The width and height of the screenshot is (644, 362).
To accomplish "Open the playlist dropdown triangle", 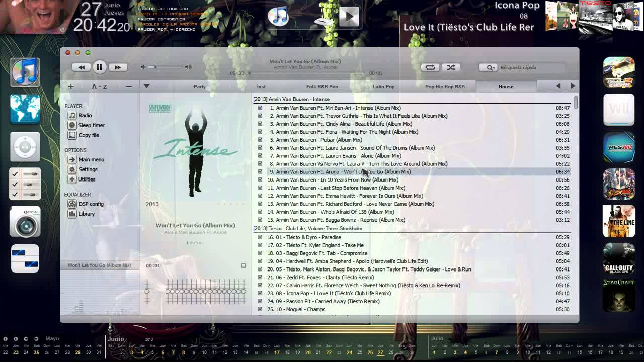I will 146,86.
